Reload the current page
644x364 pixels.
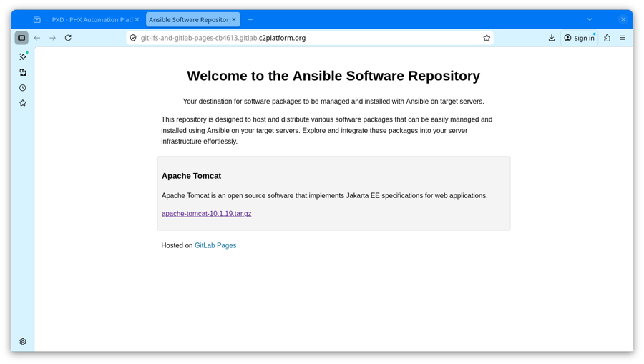[x=68, y=38]
